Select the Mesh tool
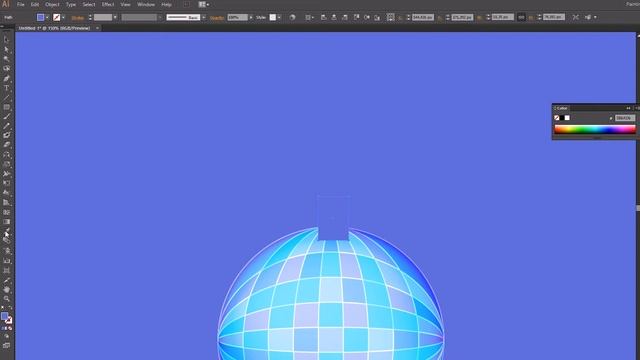 [6, 212]
